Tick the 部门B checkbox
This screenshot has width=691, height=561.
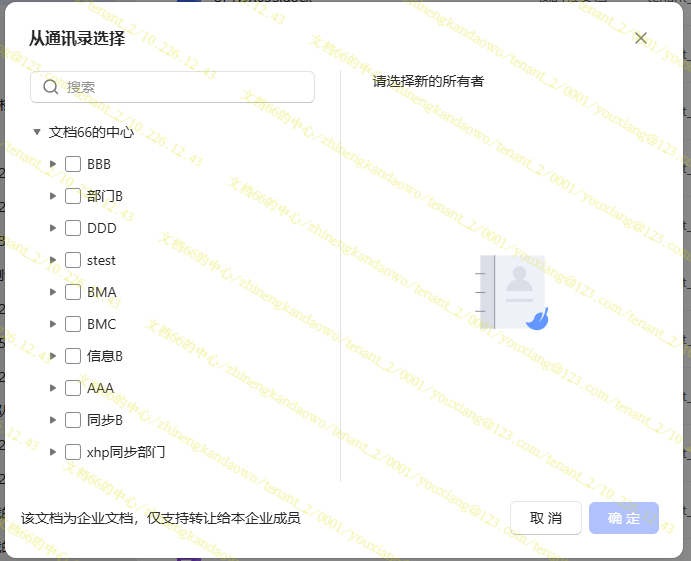point(73,196)
